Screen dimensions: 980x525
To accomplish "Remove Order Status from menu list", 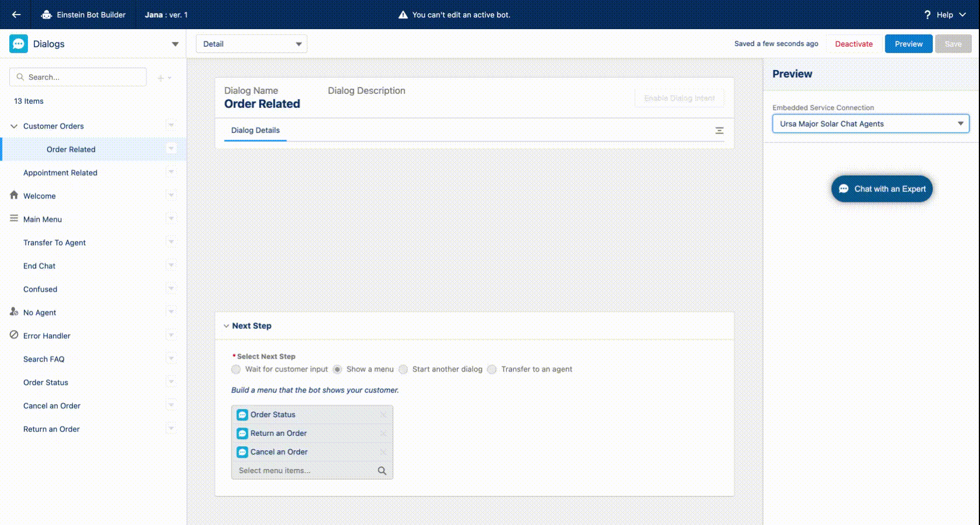I will pyautogui.click(x=383, y=415).
